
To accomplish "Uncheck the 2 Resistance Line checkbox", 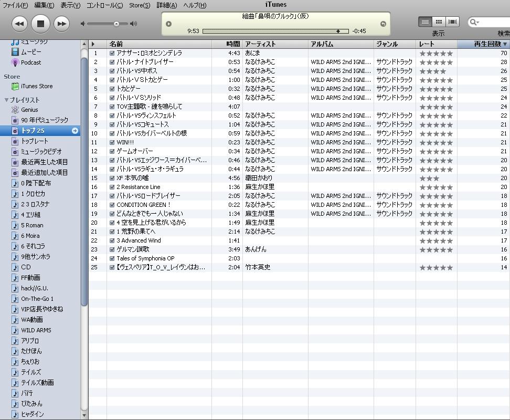I will coord(112,187).
